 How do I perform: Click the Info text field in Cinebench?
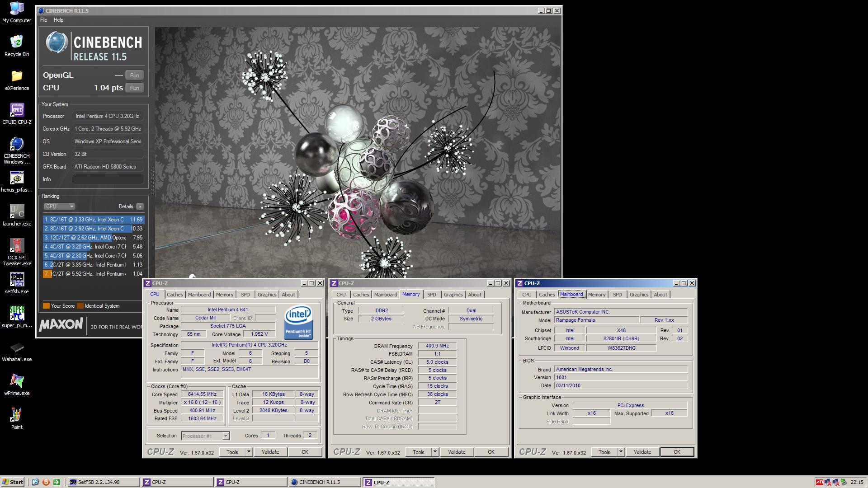point(108,179)
